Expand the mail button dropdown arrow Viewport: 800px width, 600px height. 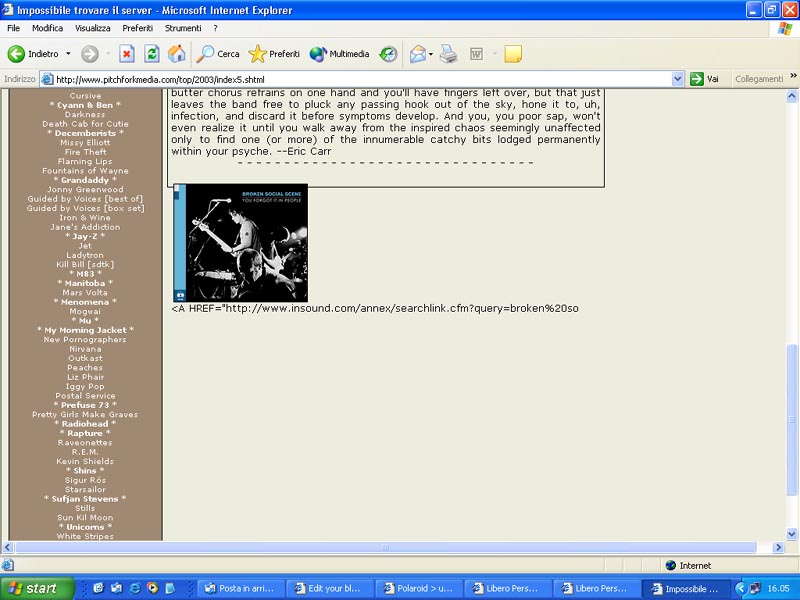[431, 54]
